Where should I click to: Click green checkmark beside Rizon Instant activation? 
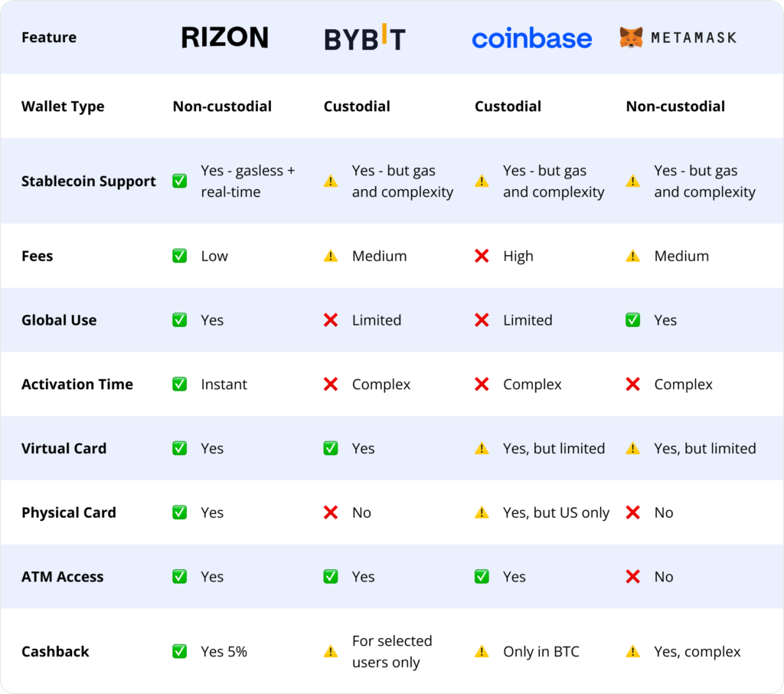tap(180, 385)
